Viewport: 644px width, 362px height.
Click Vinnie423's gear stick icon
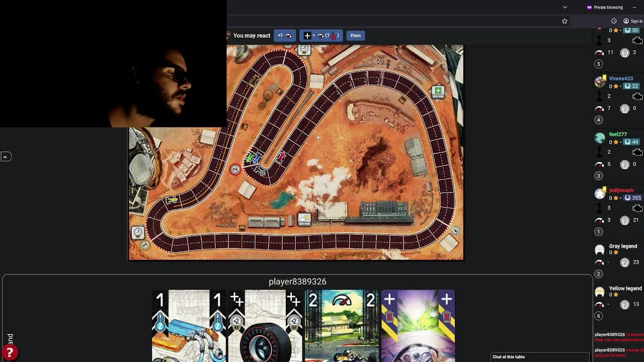tap(599, 96)
